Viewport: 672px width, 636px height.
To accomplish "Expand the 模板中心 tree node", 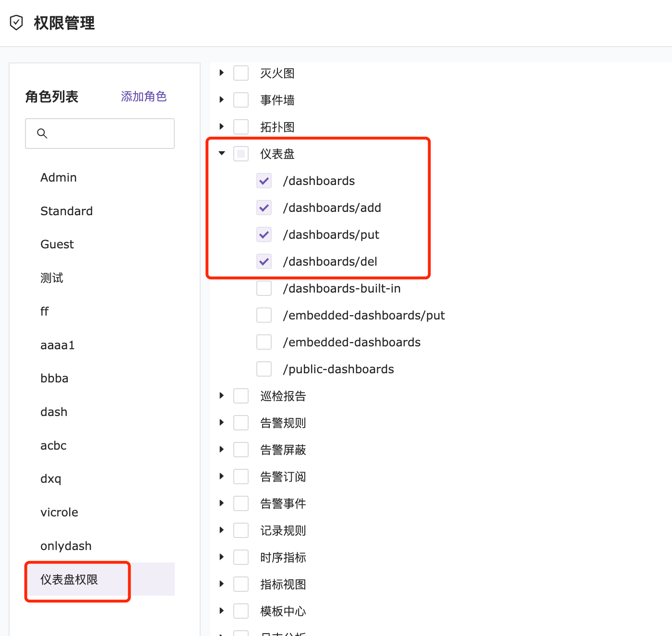I will (221, 611).
